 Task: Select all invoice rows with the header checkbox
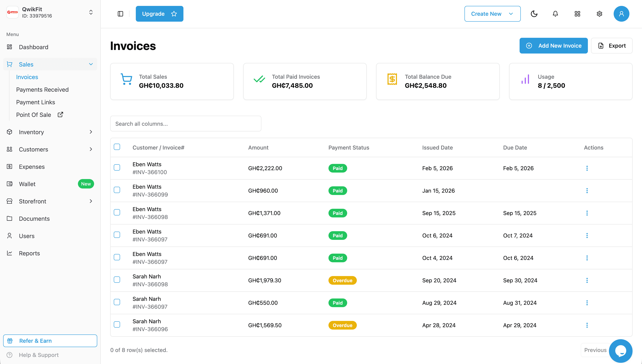(117, 147)
